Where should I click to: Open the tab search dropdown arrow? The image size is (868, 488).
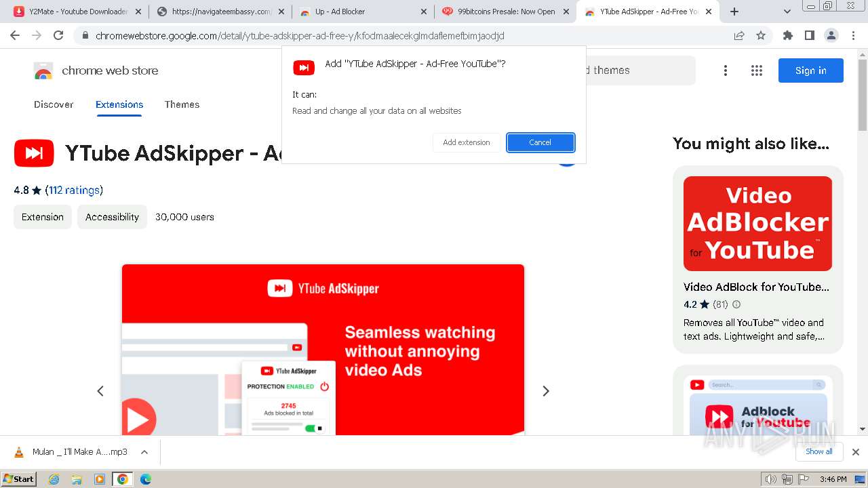tap(787, 12)
